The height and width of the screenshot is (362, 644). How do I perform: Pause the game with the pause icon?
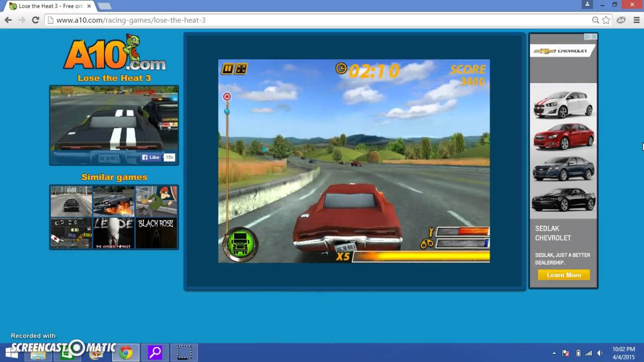pyautogui.click(x=228, y=69)
